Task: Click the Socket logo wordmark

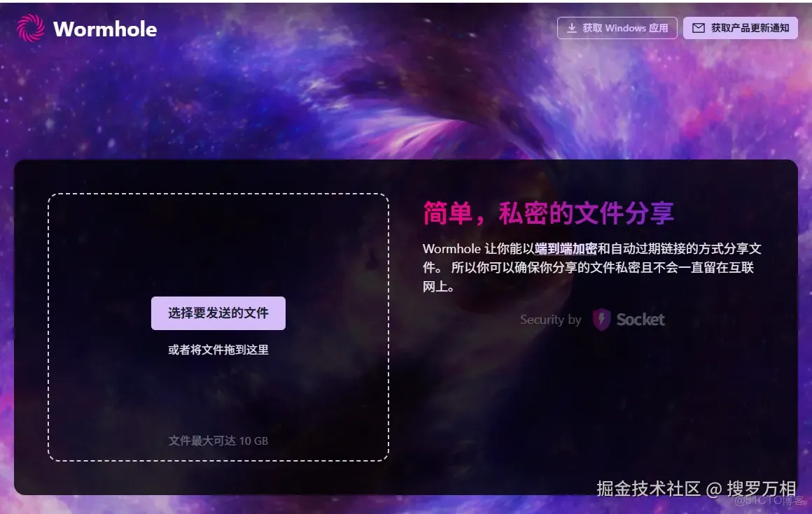Action: click(640, 319)
